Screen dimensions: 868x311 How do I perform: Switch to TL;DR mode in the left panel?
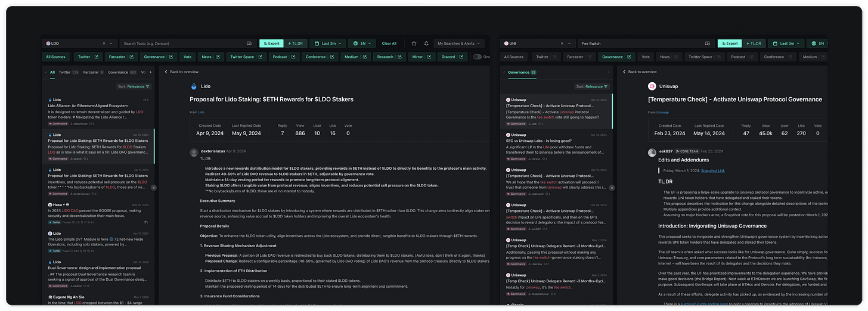[295, 43]
